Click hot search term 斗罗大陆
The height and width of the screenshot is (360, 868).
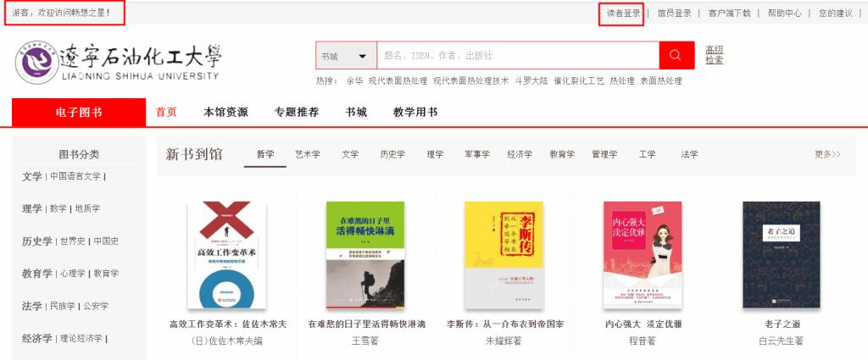tap(531, 80)
